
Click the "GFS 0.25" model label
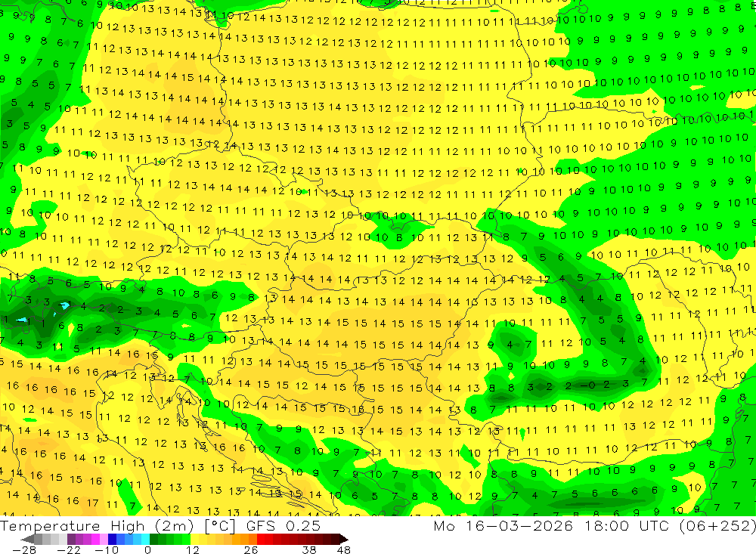coord(283,525)
